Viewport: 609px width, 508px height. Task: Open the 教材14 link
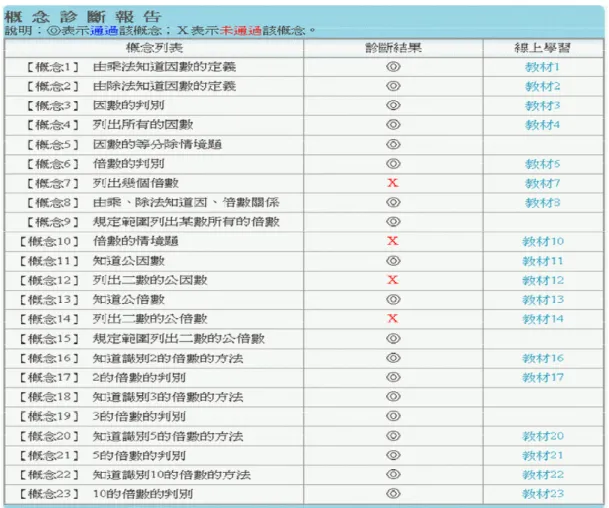543,319
